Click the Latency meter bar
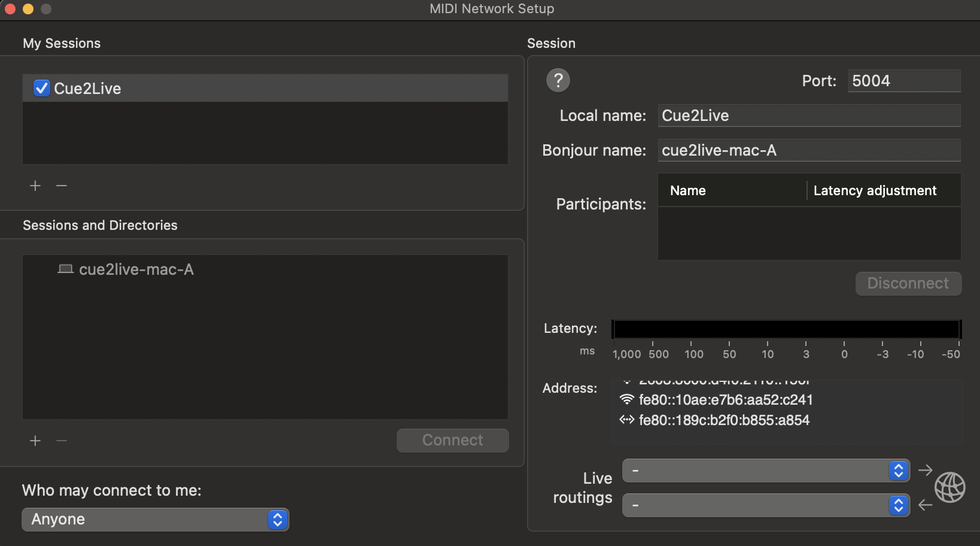 [x=786, y=329]
